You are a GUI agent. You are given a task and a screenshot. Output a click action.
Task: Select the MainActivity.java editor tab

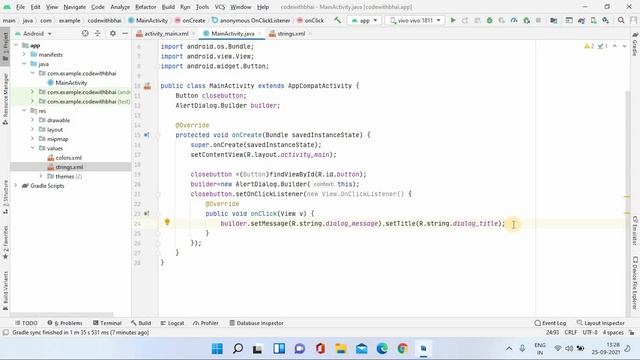[232, 33]
